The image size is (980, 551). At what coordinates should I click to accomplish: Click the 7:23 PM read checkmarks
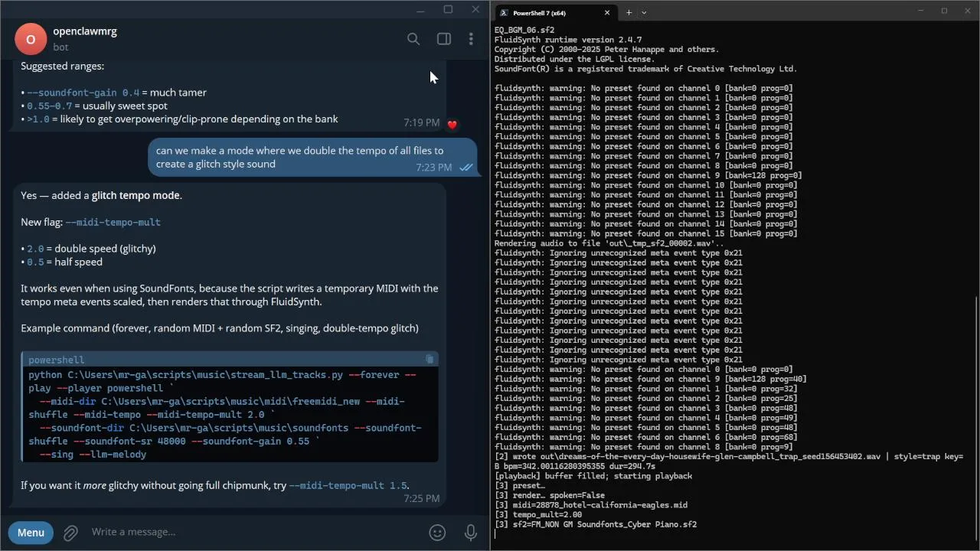(466, 168)
